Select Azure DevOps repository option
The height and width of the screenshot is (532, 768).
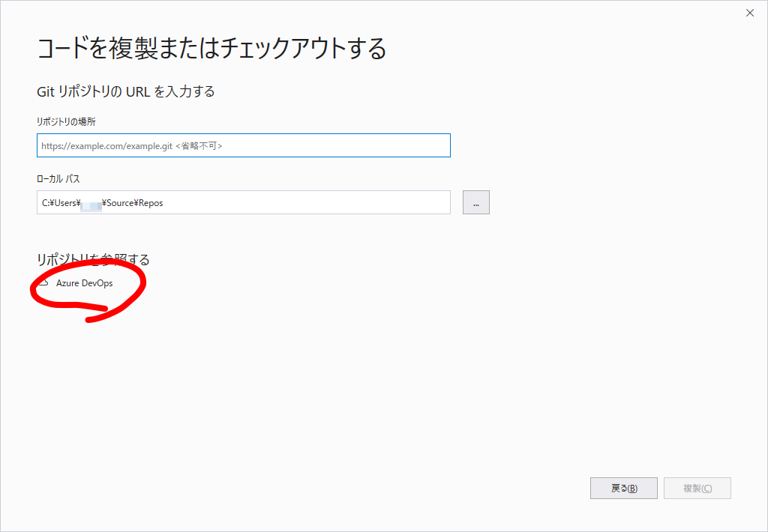pos(84,283)
